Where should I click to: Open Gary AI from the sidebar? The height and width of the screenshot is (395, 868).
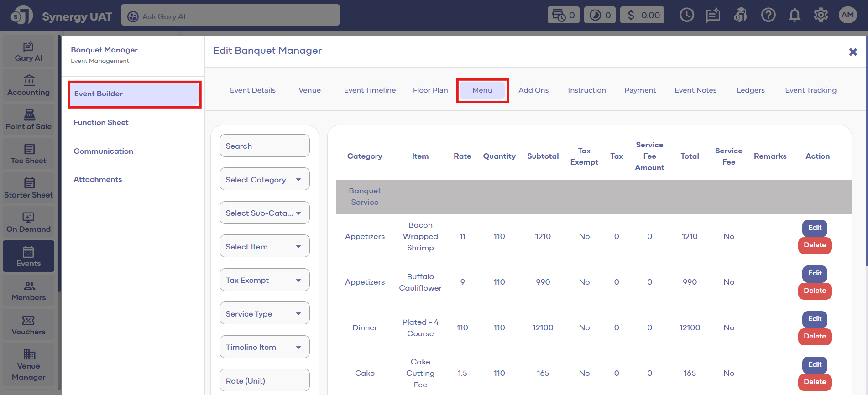point(28,52)
